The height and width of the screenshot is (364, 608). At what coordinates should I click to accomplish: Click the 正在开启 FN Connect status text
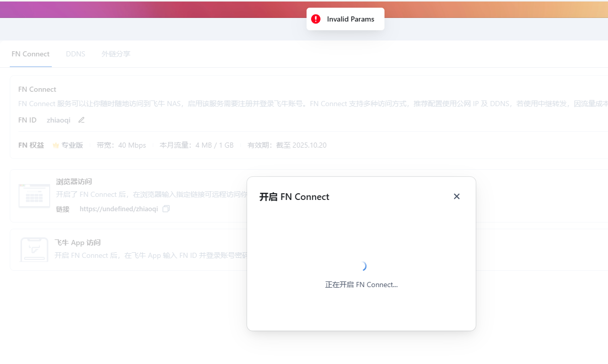pos(361,285)
